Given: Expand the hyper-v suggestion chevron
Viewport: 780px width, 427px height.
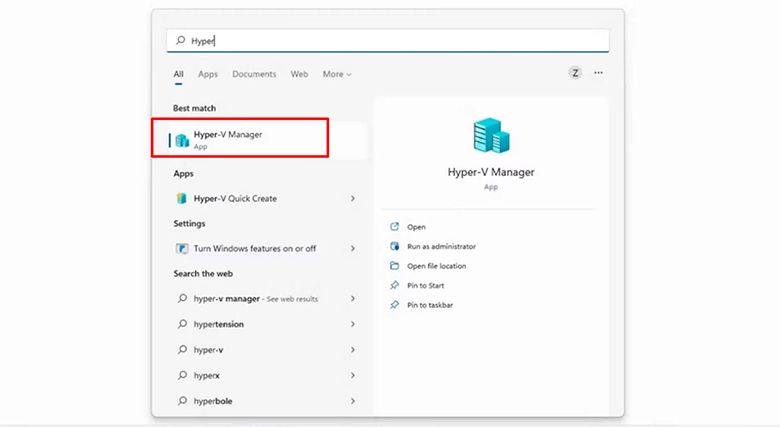Looking at the screenshot, I should [x=353, y=350].
